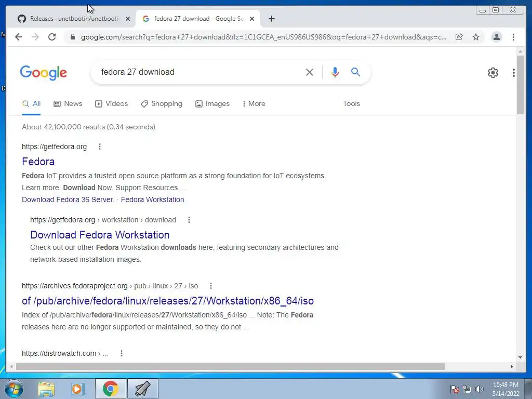This screenshot has height=399, width=532.
Task: Open Chrome three-dot menu
Action: (x=513, y=37)
